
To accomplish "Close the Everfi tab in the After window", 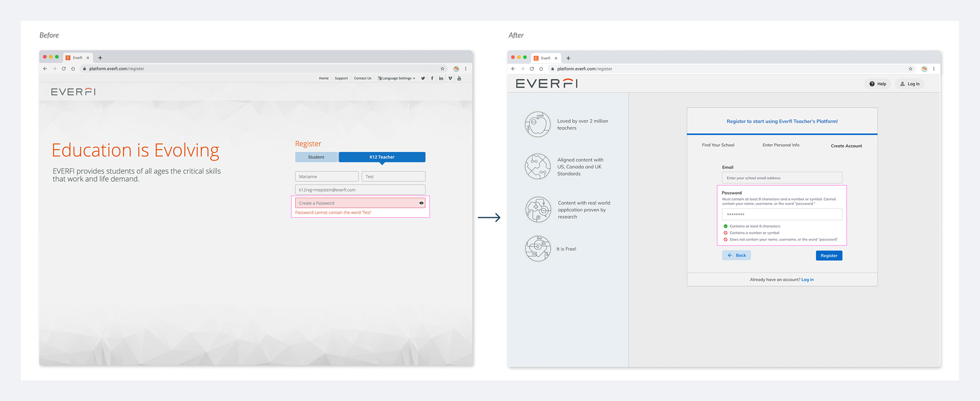I will tap(556, 58).
